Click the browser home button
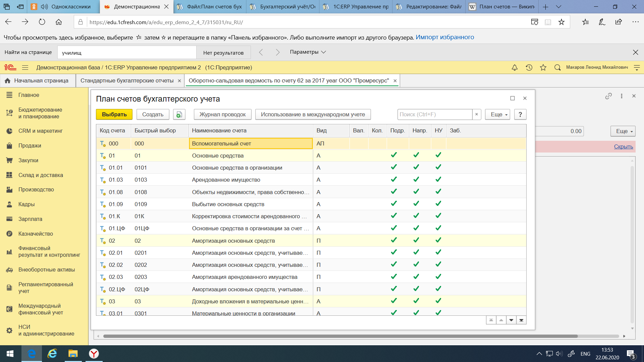 coord(59,22)
